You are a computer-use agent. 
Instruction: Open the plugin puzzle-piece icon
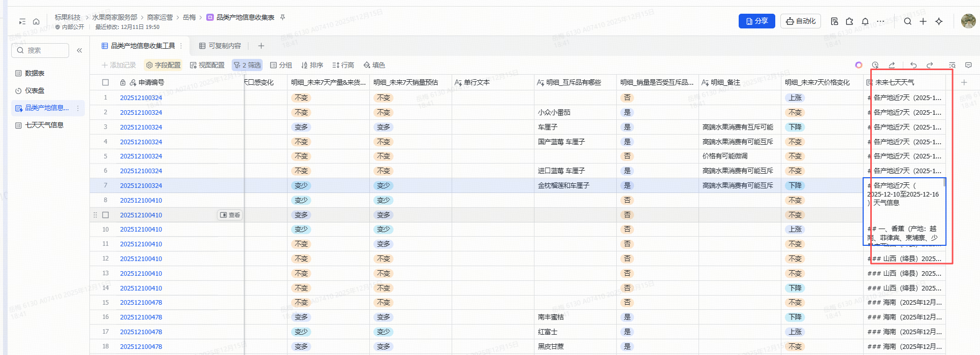(849, 21)
